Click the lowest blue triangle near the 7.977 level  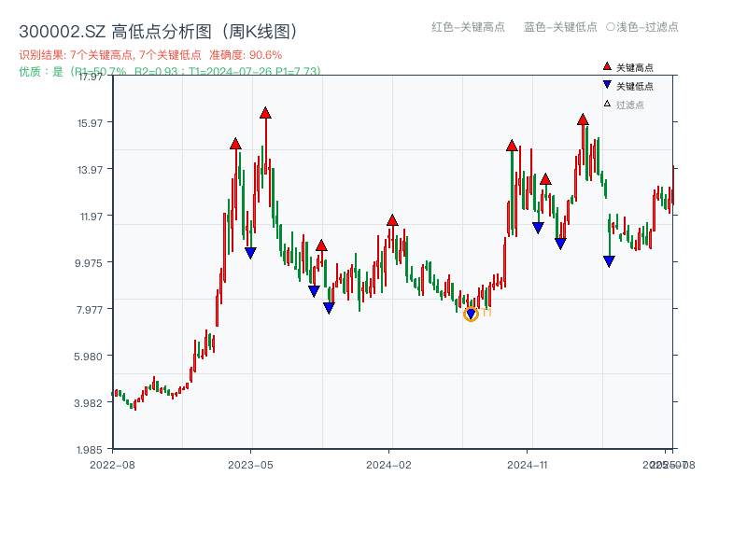(328, 307)
